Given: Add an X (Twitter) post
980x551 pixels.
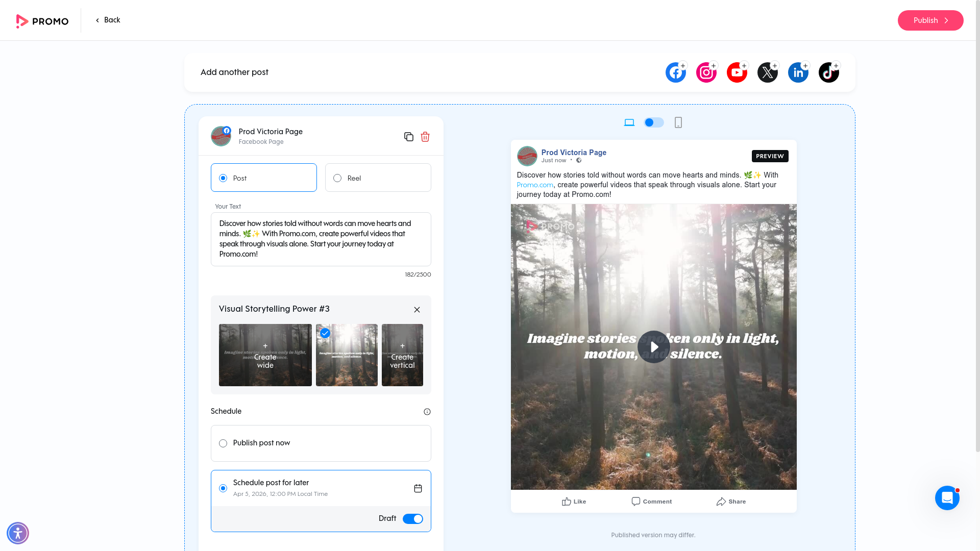Looking at the screenshot, I should (x=767, y=72).
